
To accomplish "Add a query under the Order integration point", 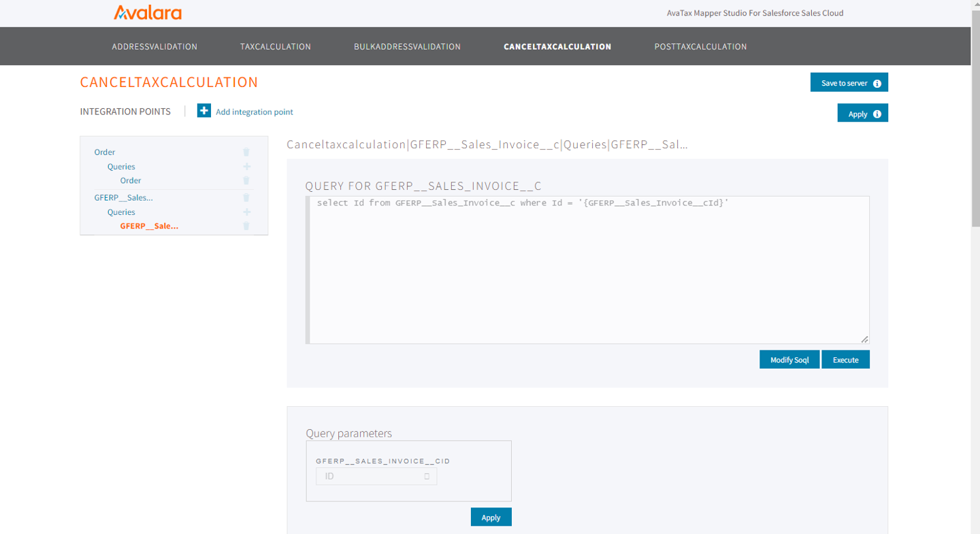I will (x=246, y=167).
